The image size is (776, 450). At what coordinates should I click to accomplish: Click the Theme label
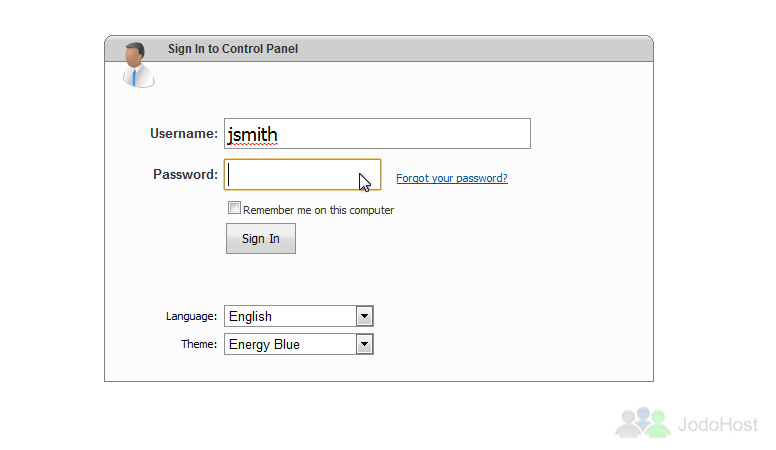(x=199, y=344)
